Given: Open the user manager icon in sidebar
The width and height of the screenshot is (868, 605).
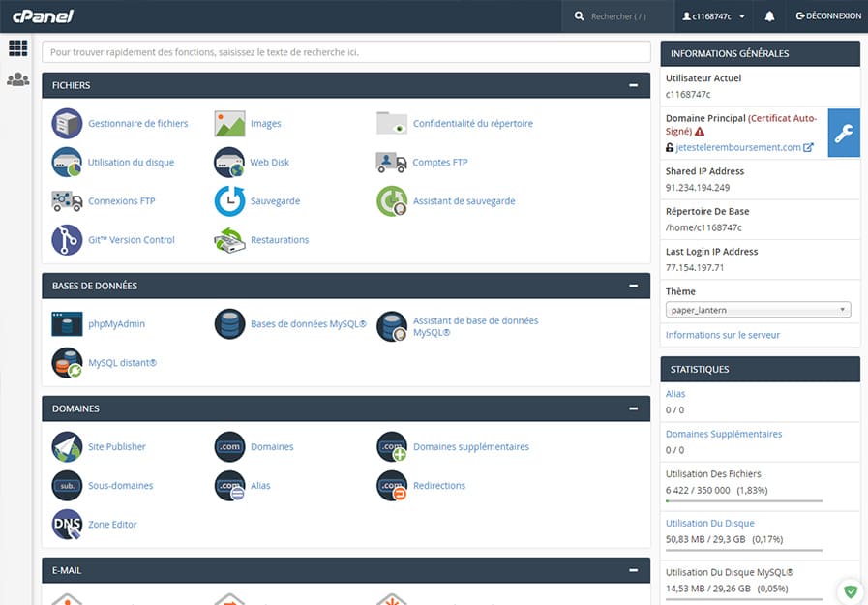Looking at the screenshot, I should (x=17, y=79).
